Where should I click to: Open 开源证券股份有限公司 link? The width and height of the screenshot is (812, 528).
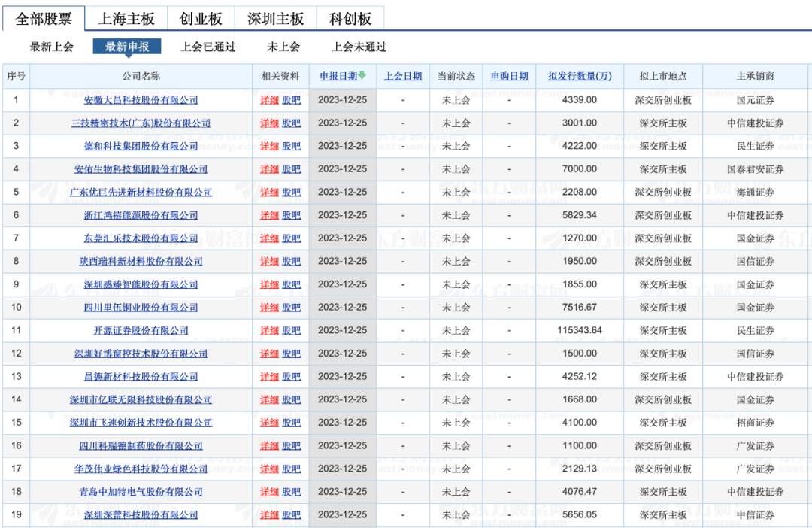pos(141,331)
